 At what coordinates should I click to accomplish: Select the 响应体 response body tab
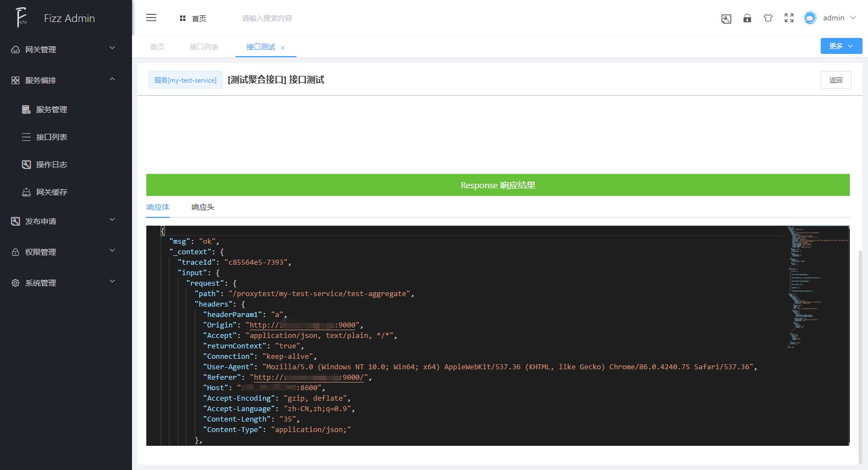(x=158, y=207)
